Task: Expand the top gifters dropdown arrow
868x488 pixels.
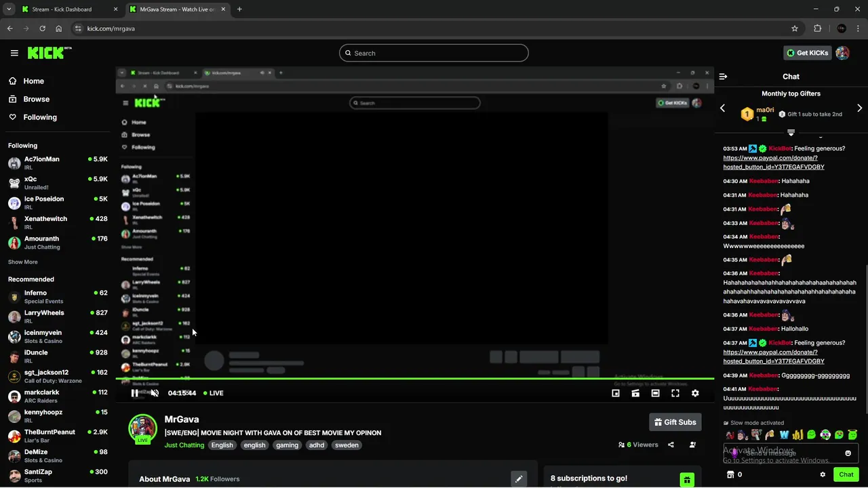Action: click(791, 133)
